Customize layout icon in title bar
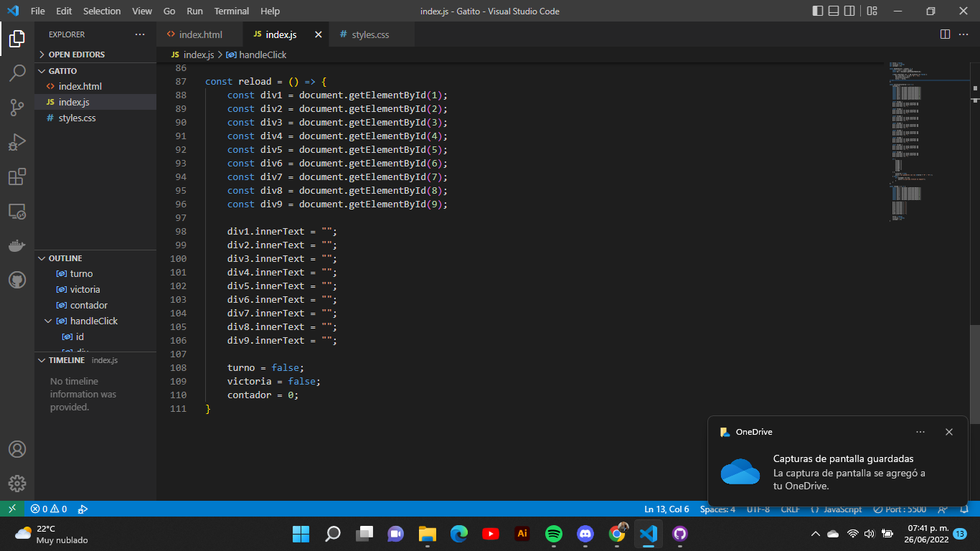Viewport: 980px width, 551px height. point(872,11)
